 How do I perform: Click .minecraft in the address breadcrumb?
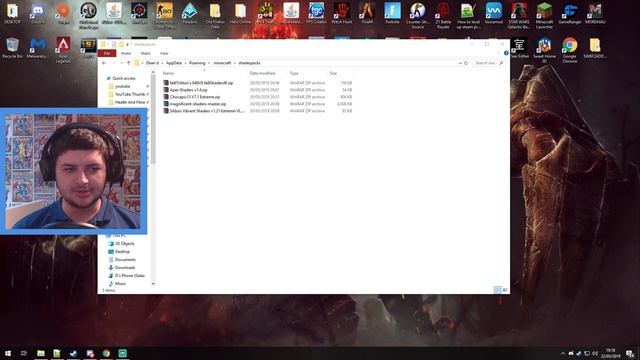tap(222, 63)
